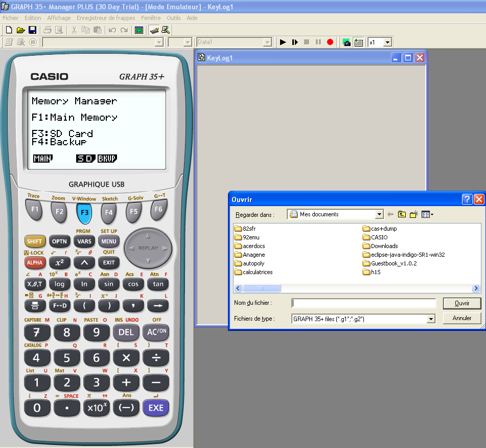Select the 82sfr folder
486x448 pixels.
[x=245, y=229]
